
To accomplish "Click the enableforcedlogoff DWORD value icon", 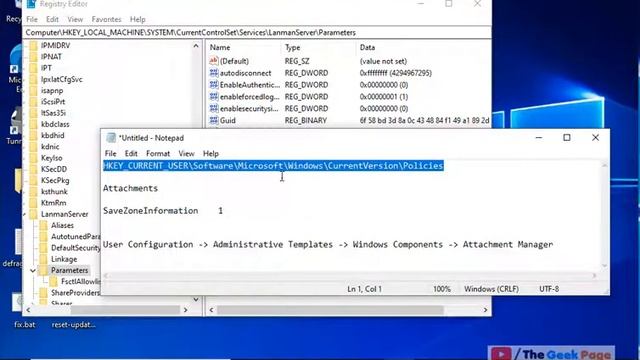I will [213, 96].
